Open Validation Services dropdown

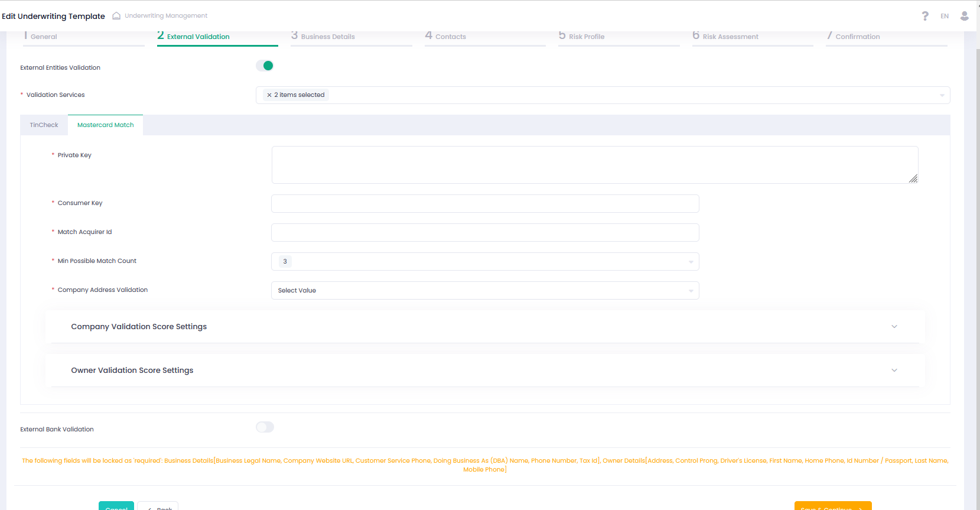[x=603, y=95]
